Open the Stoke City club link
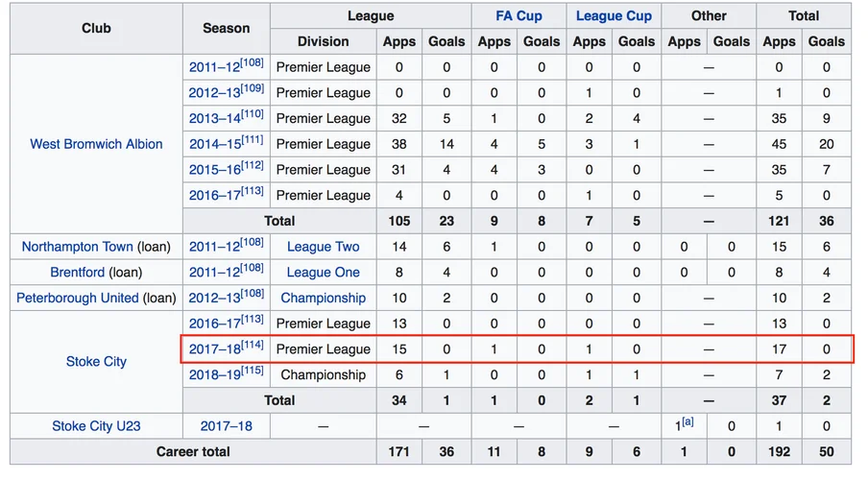 click(x=96, y=362)
